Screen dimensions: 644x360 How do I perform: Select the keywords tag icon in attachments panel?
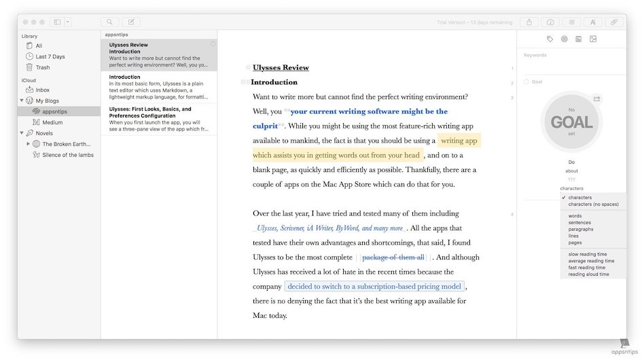coord(550,39)
